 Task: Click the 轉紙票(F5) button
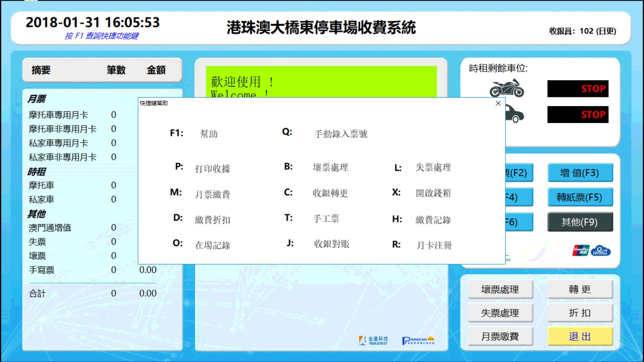click(580, 197)
